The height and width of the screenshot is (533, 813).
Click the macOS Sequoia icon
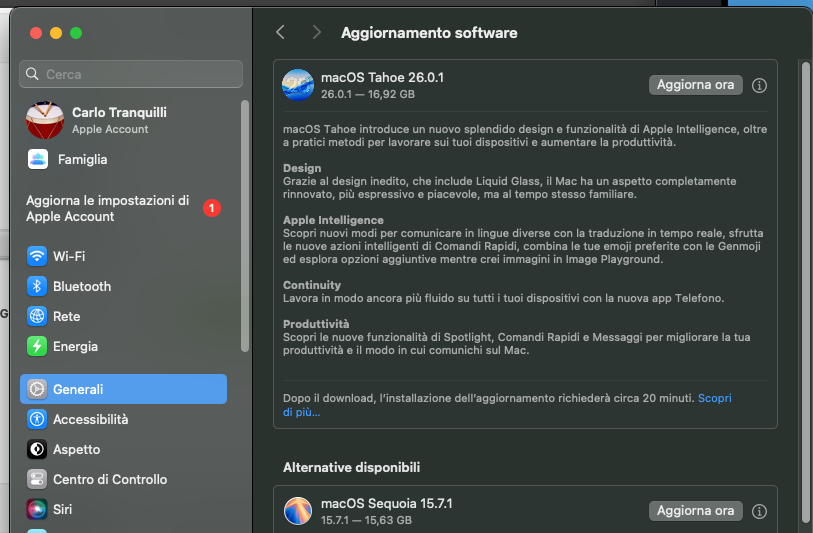298,511
